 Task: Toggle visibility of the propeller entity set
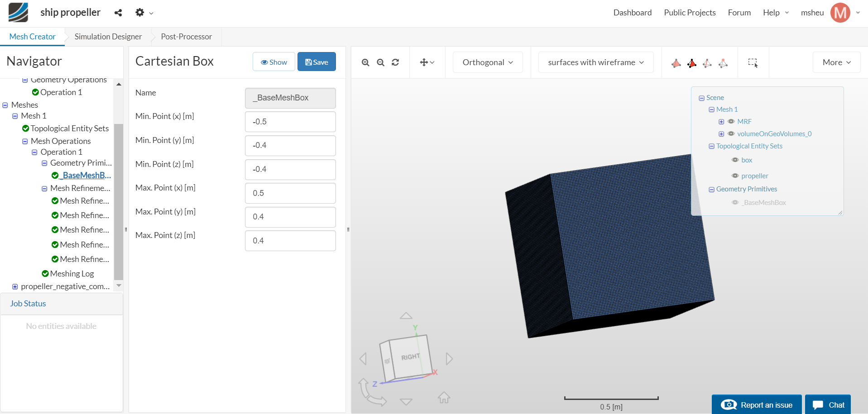pyautogui.click(x=735, y=176)
